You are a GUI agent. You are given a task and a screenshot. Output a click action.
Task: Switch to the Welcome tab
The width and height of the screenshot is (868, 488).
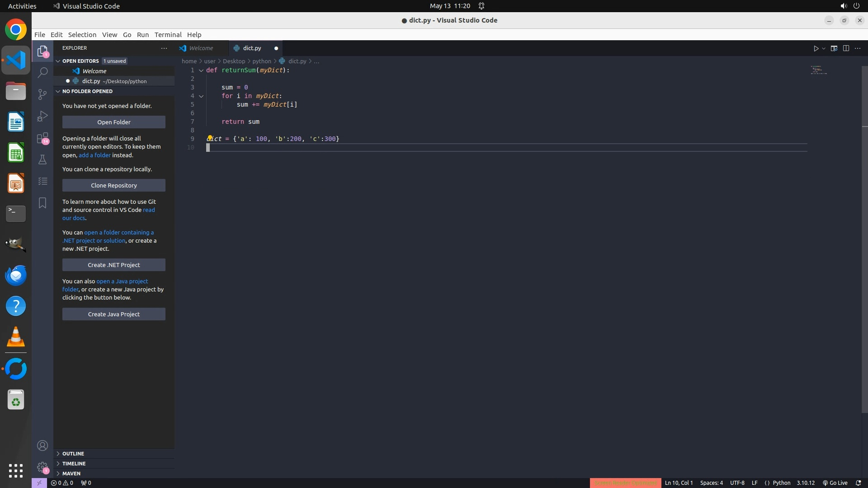201,48
